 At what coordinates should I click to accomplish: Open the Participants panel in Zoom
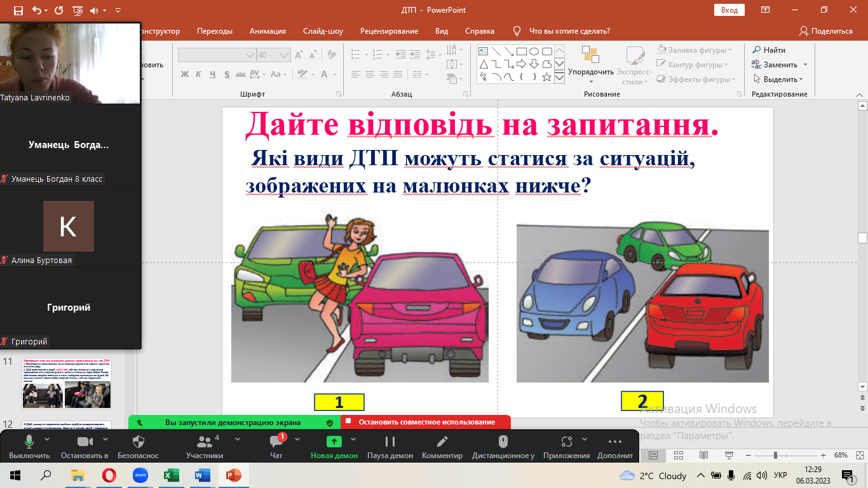[x=204, y=442]
